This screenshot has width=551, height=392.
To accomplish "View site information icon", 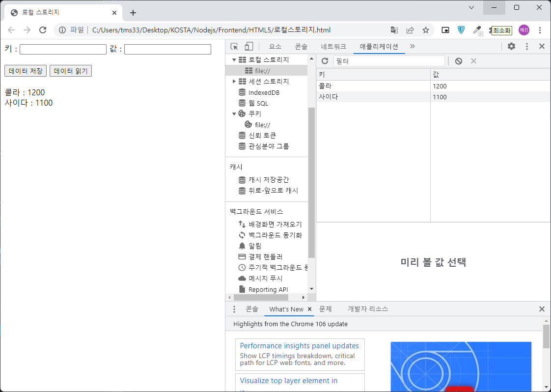I will (62, 30).
